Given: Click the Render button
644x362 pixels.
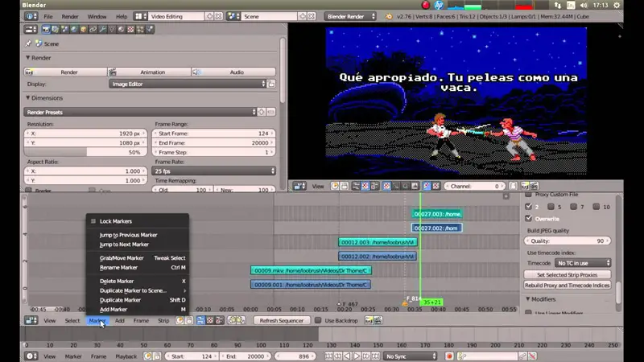Looking at the screenshot, I should [65, 72].
